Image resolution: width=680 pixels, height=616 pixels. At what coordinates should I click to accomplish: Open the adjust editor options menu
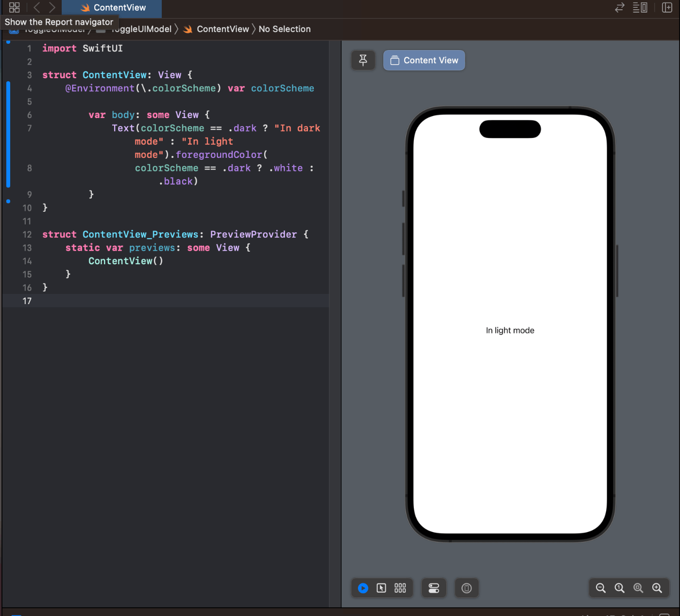tap(640, 7)
